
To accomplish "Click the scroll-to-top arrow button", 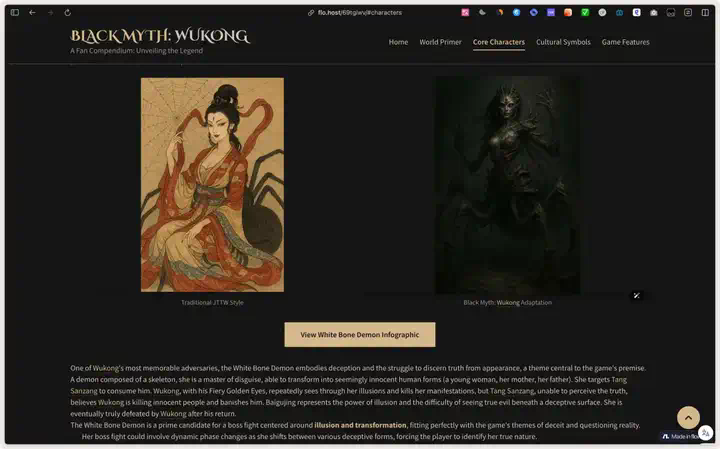I will tap(688, 417).
